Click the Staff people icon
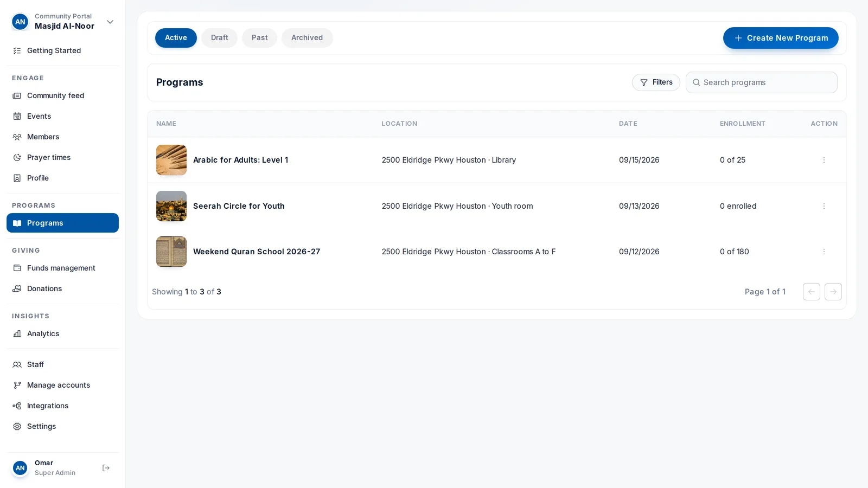Image resolution: width=868 pixels, height=488 pixels. [x=17, y=364]
